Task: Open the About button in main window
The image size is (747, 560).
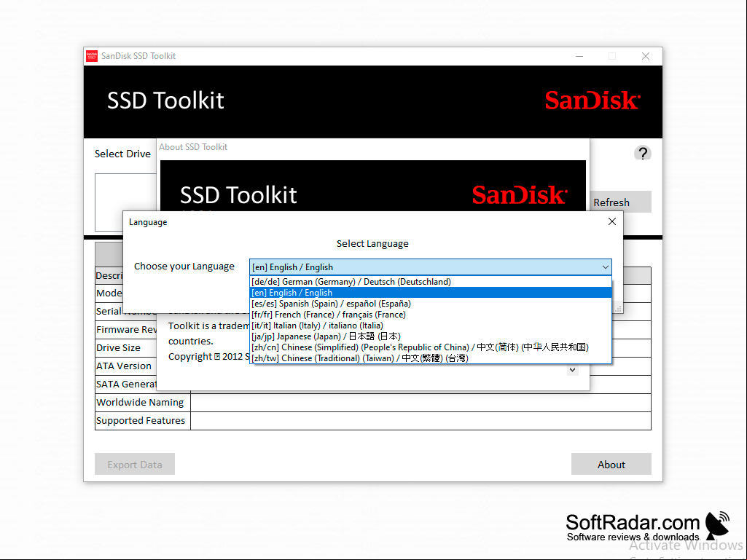Action: point(611,465)
